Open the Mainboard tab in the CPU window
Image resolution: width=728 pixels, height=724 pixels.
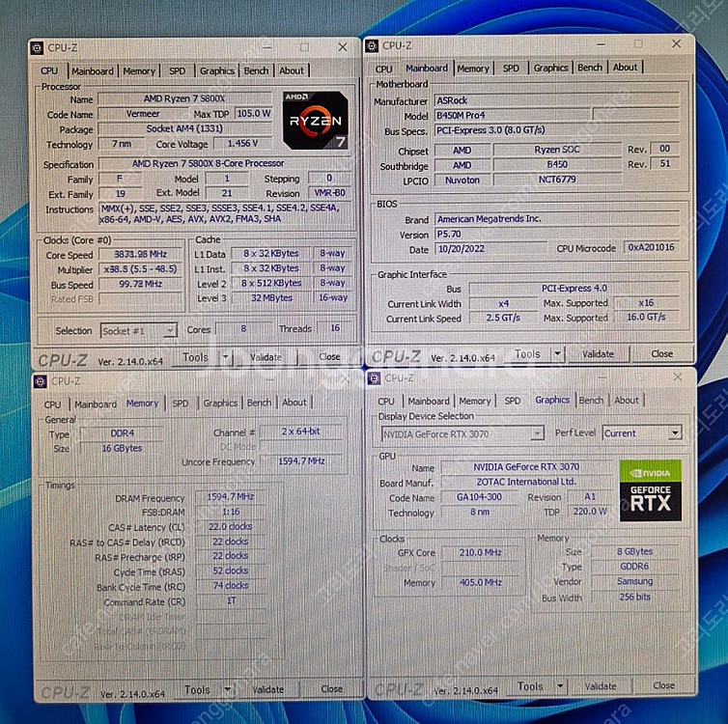click(93, 71)
